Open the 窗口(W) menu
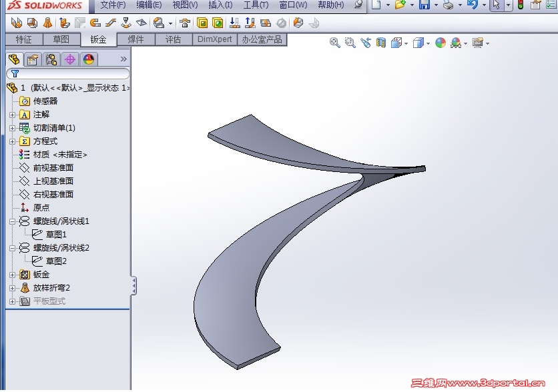The width and height of the screenshot is (558, 392). tap(293, 5)
